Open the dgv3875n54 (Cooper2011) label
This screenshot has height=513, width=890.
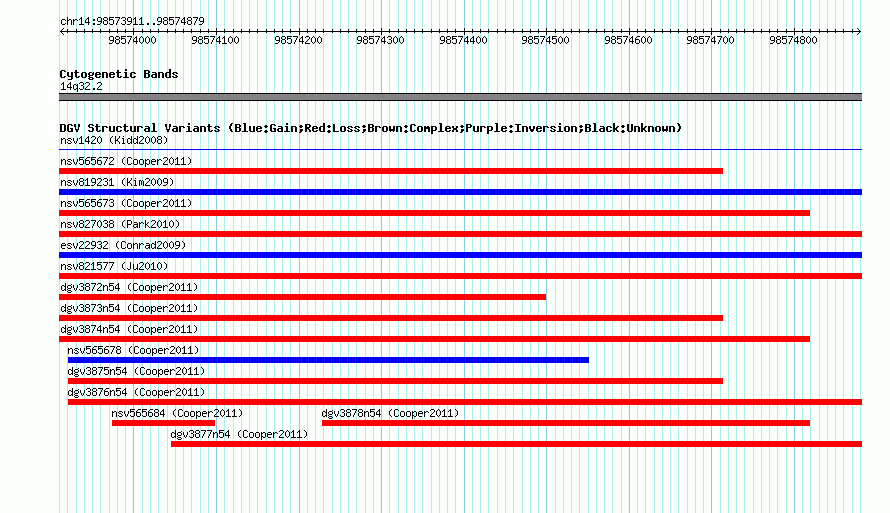(x=136, y=371)
